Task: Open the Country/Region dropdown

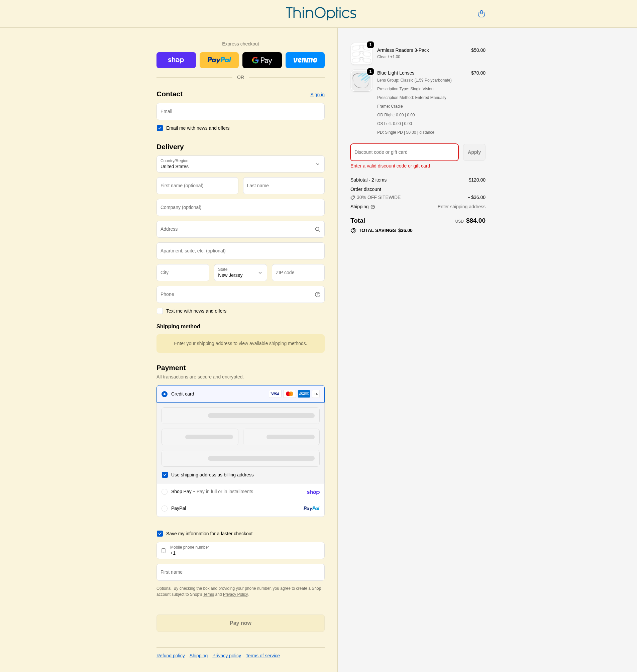Action: pyautogui.click(x=240, y=164)
